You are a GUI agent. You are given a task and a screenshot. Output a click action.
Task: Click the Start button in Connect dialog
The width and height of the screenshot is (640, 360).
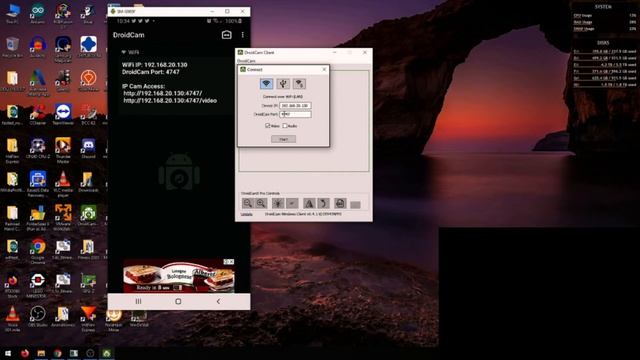point(283,139)
